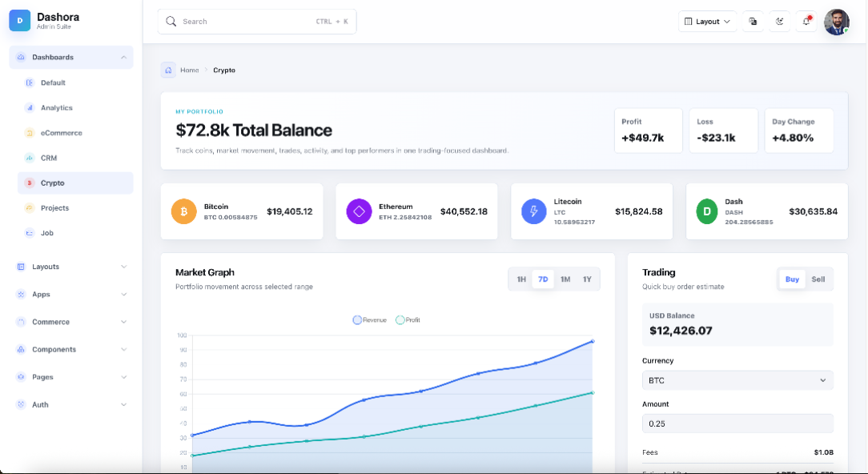Click the Layouts icon in sidebar
This screenshot has width=868, height=474.
tap(21, 267)
